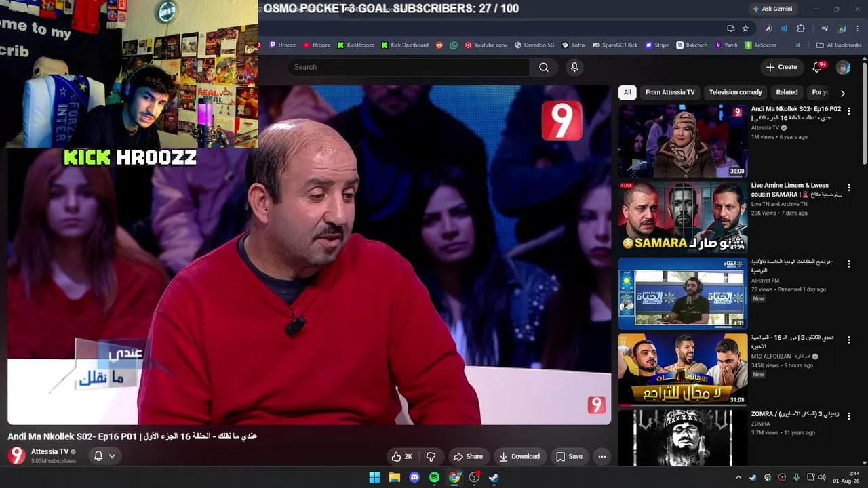The image size is (868, 488).
Task: Save the video to a playlist
Action: point(569,457)
